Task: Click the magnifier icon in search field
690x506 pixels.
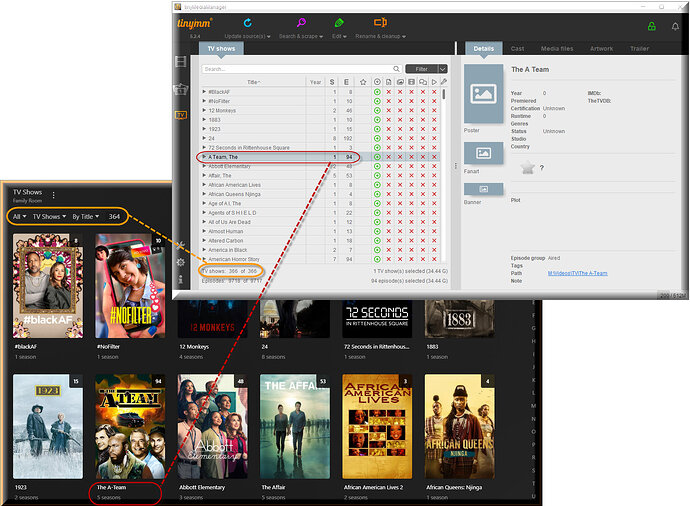Action: 396,69
